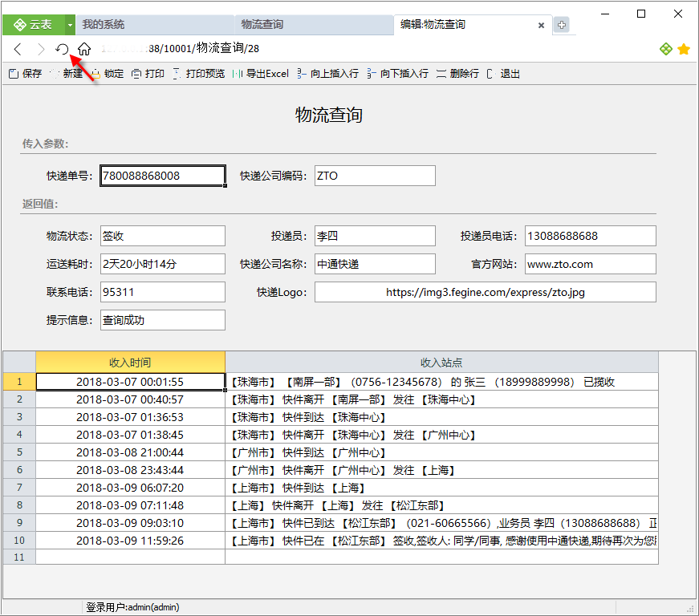The image size is (699, 616).
Task: Click the 运送耗时 field
Action: click(163, 264)
